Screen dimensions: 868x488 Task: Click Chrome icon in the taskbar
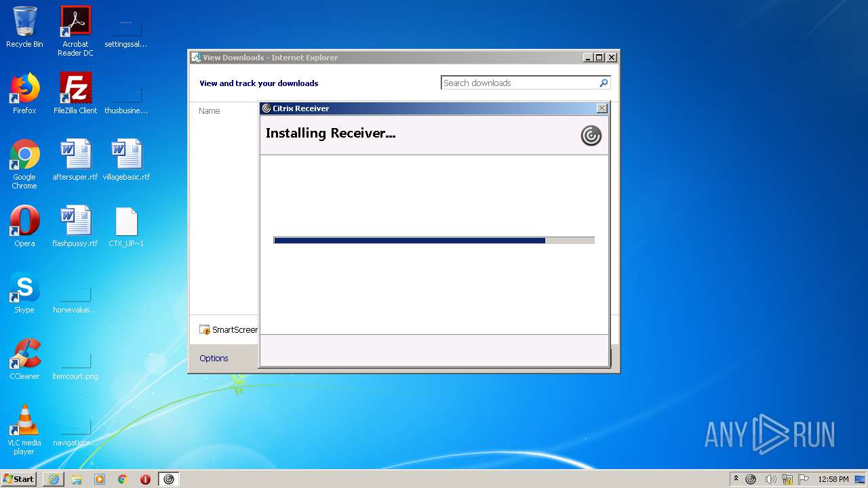click(x=123, y=479)
